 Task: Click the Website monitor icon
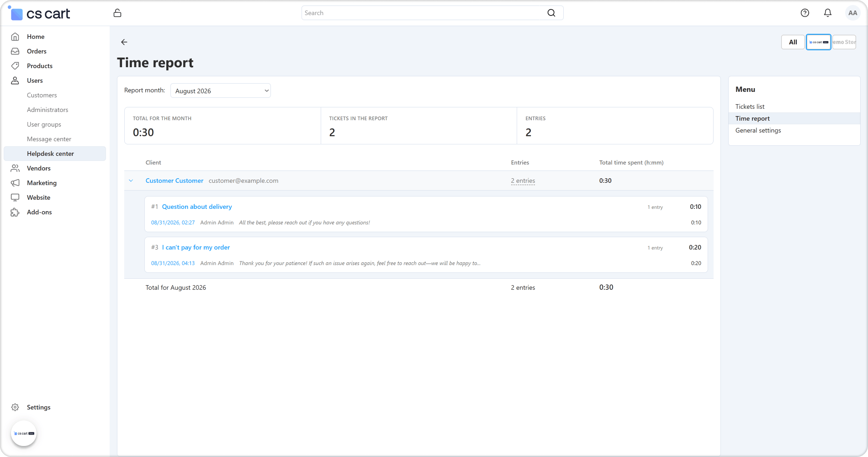15,197
